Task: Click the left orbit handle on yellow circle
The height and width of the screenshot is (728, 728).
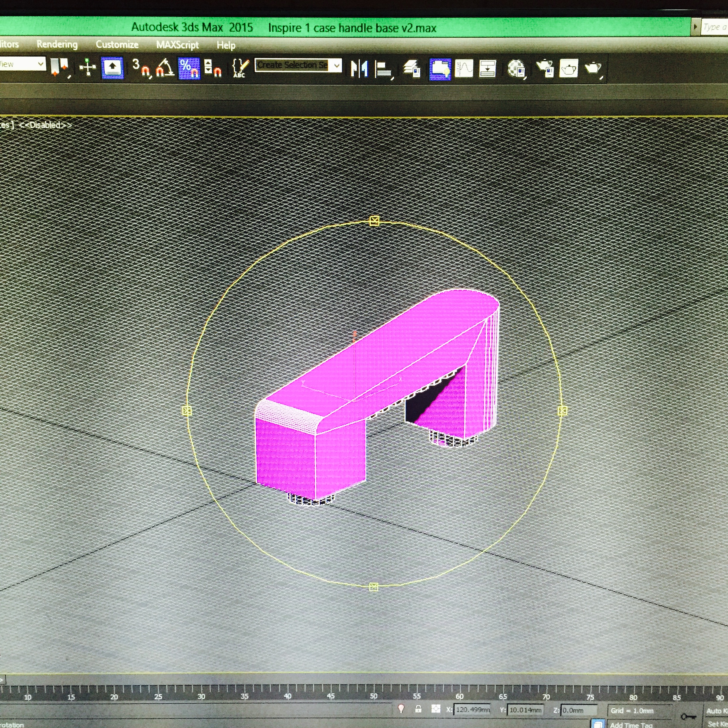Action: [x=187, y=411]
